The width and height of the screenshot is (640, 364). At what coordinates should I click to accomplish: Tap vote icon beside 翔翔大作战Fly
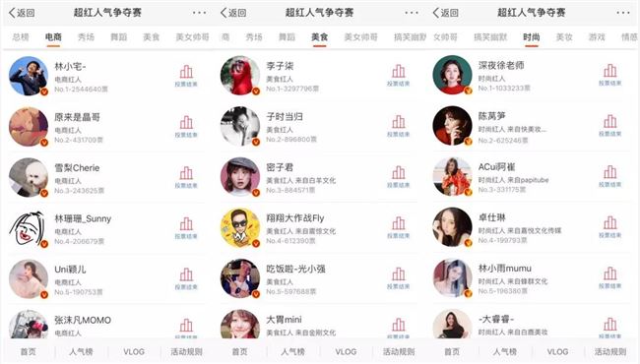(x=399, y=227)
